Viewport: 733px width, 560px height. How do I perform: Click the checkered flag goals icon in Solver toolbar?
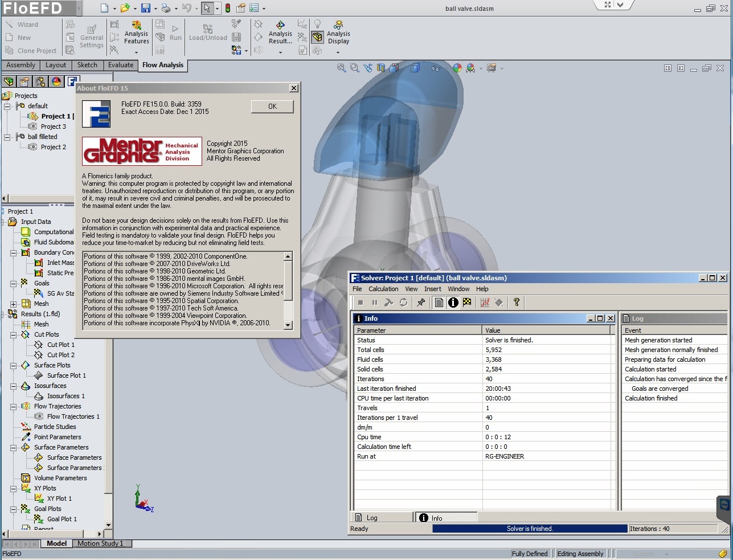467,303
